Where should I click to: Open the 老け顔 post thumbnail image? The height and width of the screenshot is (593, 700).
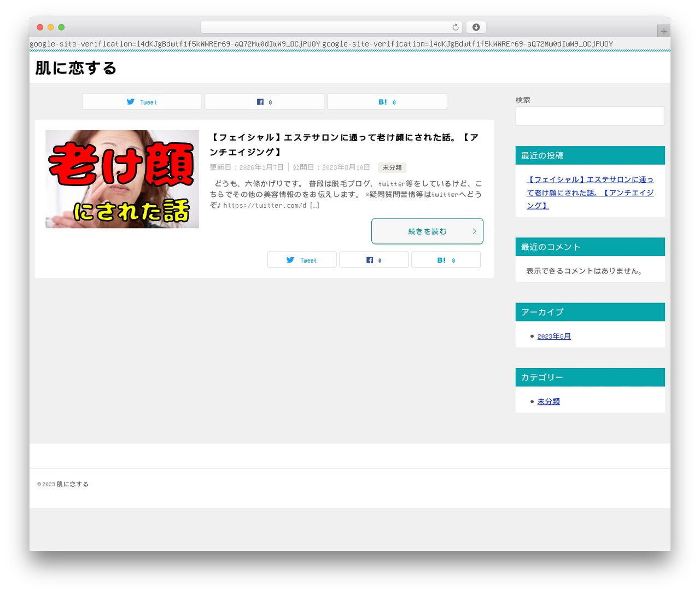[122, 179]
